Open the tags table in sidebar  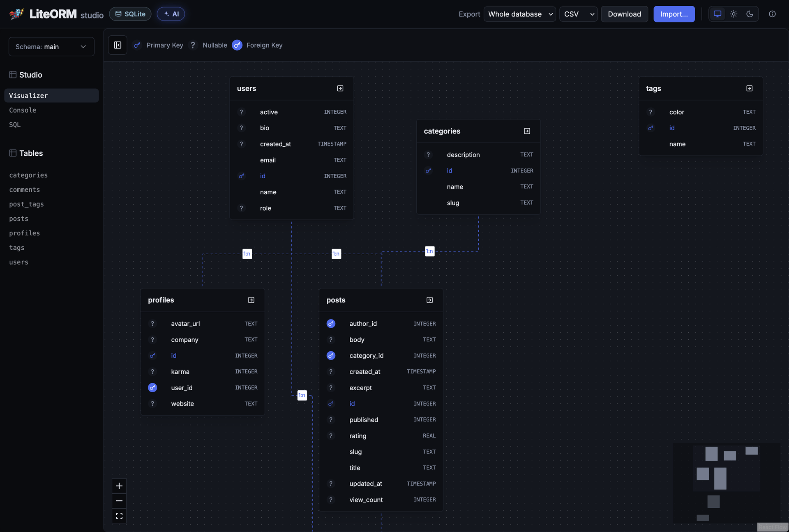point(17,248)
